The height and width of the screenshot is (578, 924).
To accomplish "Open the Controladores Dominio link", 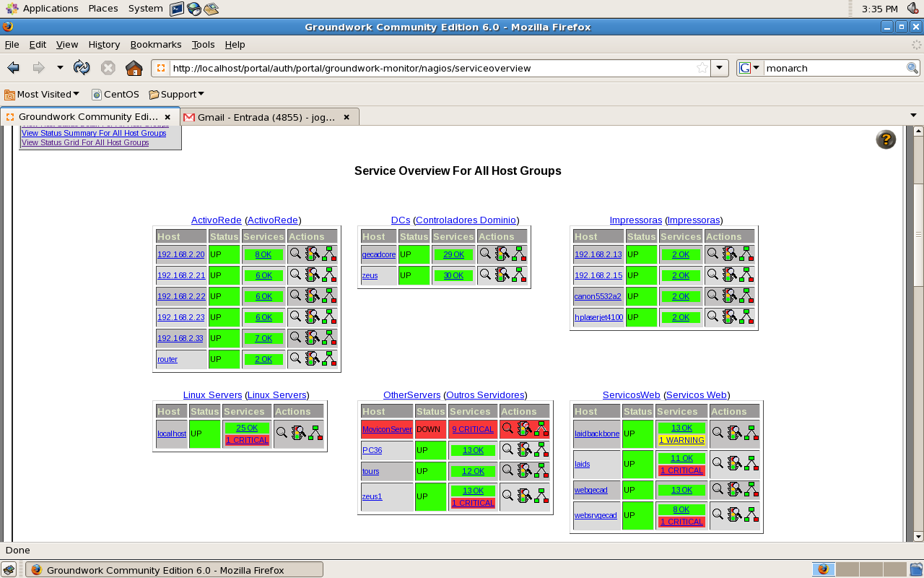I will (466, 220).
